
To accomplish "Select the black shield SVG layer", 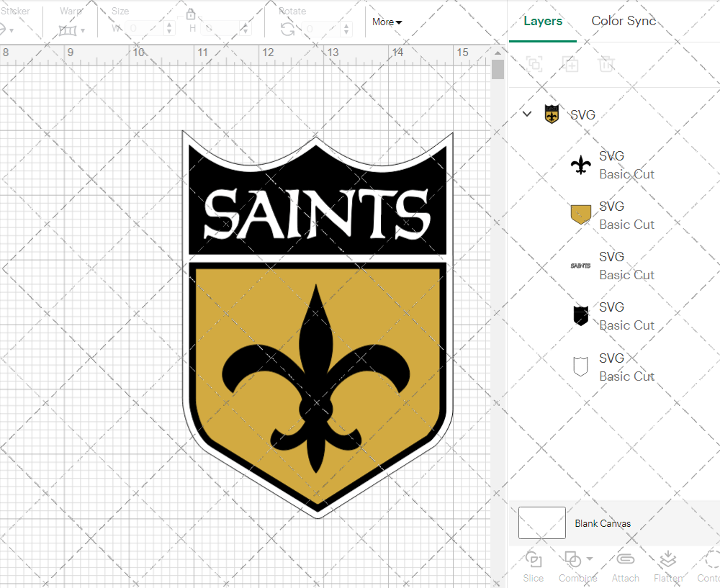I will point(614,316).
